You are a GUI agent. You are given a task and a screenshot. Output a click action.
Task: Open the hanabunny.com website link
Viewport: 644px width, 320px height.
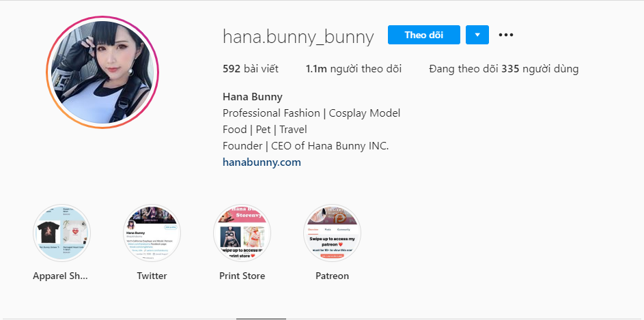[262, 162]
